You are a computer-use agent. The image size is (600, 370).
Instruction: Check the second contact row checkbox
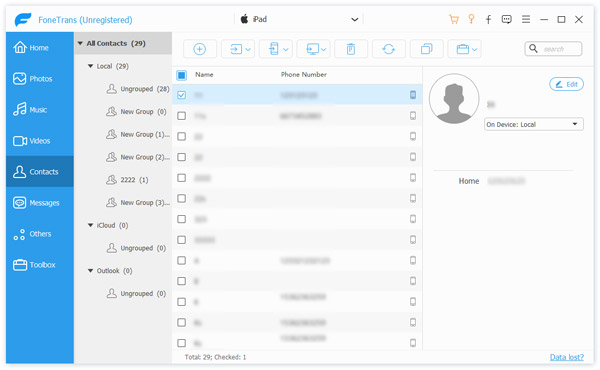182,116
